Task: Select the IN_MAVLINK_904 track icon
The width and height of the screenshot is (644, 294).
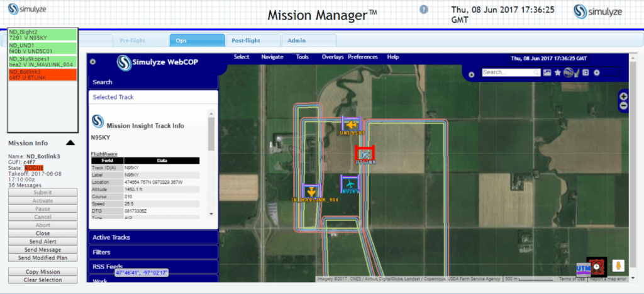Action: coord(311,191)
